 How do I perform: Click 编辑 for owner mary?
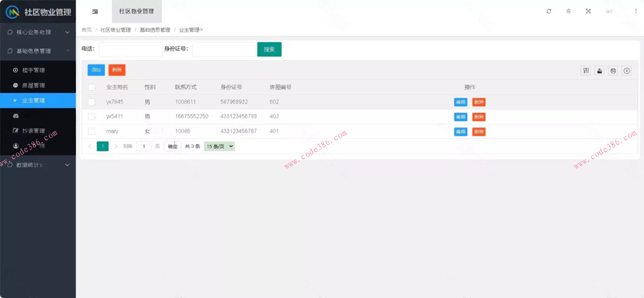[x=461, y=132]
